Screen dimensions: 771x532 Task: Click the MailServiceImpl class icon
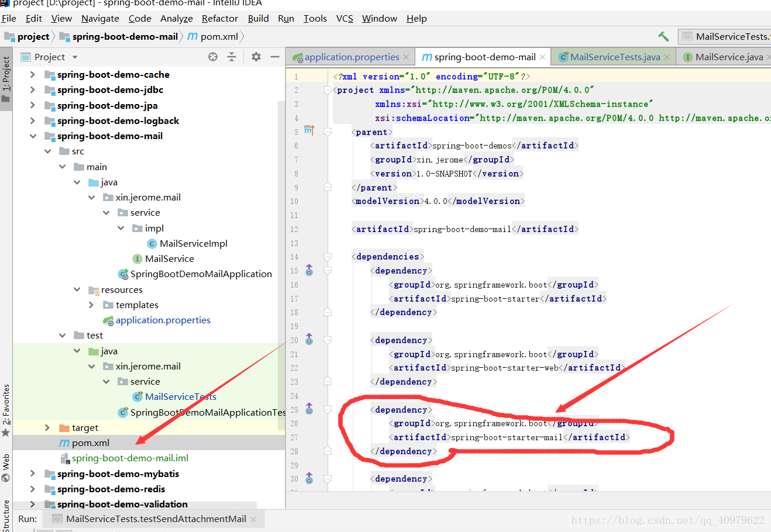click(152, 244)
